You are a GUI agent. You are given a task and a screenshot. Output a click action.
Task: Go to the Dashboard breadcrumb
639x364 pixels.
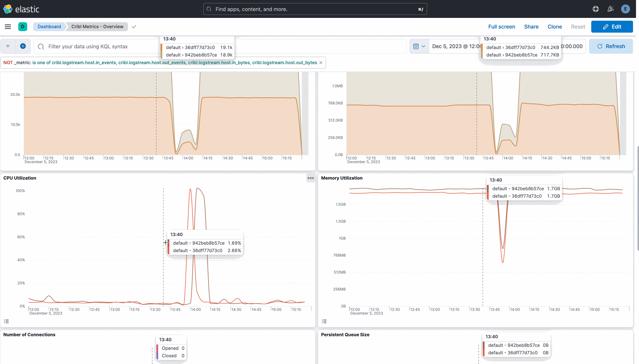tap(49, 26)
